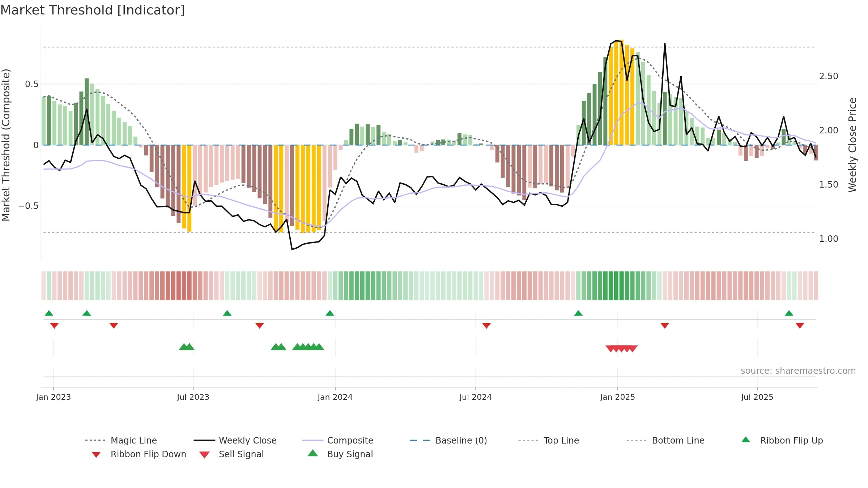868x488 pixels.
Task: Click the ribbon flip down marker after Jan 2025
Action: tap(665, 326)
